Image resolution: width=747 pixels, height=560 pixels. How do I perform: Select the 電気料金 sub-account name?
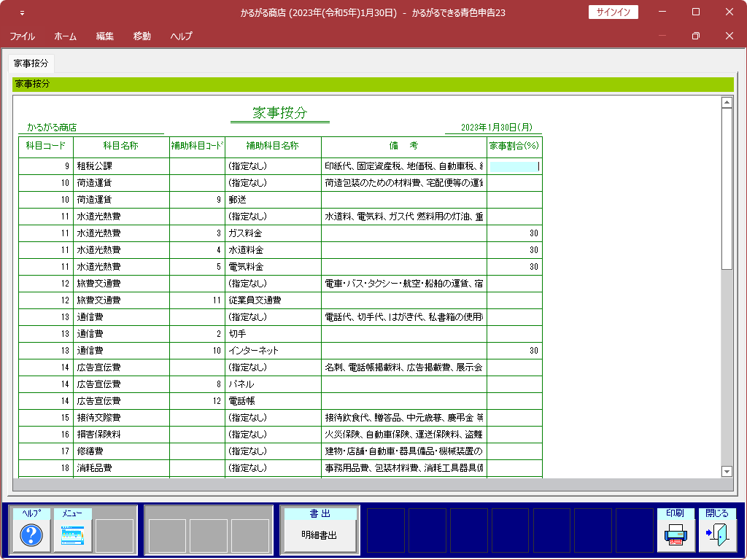click(246, 267)
